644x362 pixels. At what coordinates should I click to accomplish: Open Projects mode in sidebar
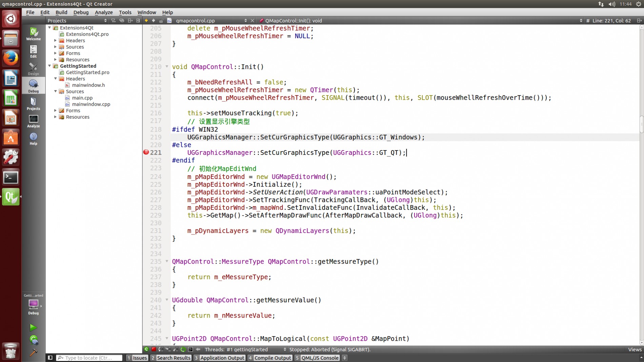[x=33, y=104]
